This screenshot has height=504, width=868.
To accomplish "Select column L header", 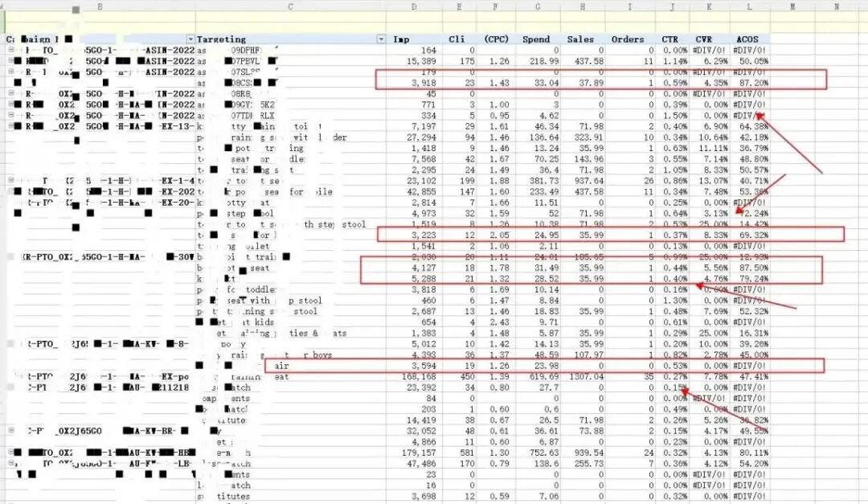I will [750, 6].
